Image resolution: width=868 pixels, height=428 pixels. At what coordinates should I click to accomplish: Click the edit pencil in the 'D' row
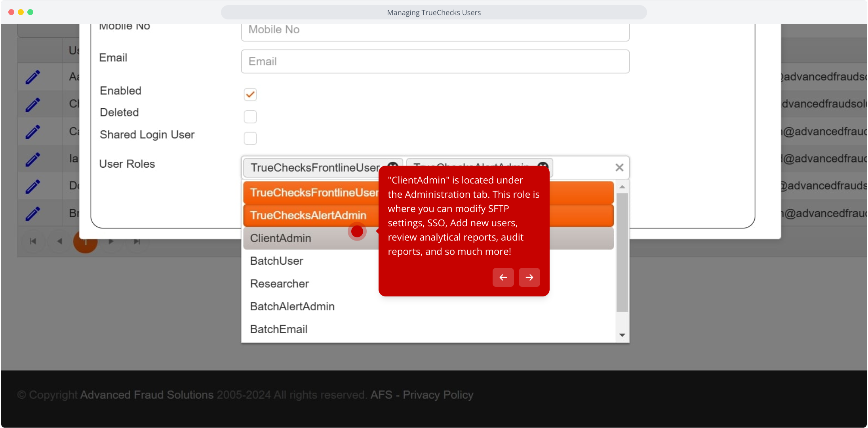(33, 186)
